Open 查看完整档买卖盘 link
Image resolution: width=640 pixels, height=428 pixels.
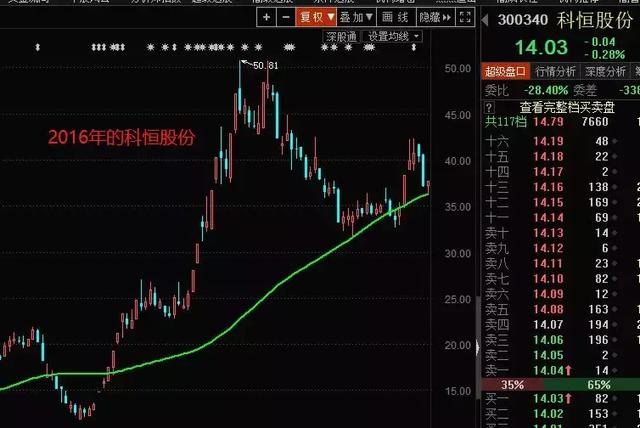click(567, 107)
